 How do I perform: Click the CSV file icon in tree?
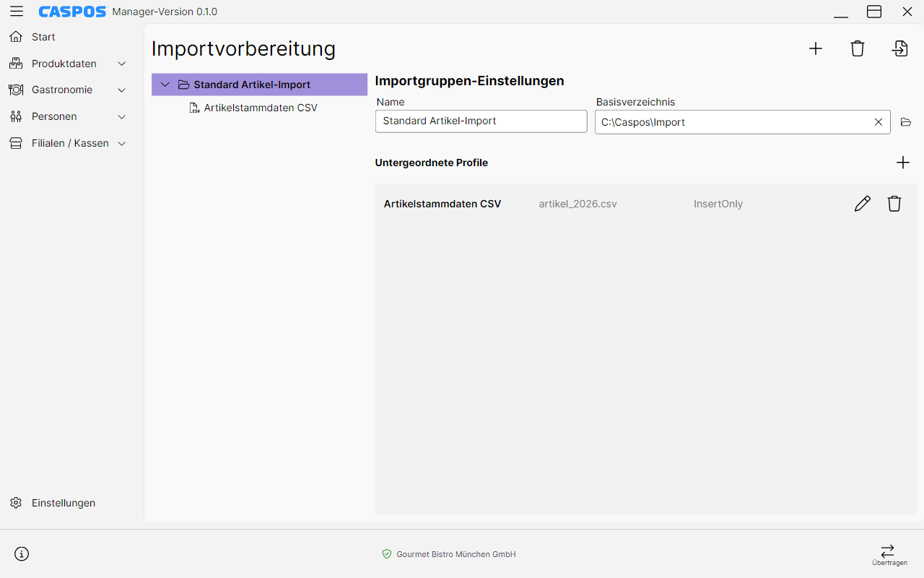click(x=194, y=108)
